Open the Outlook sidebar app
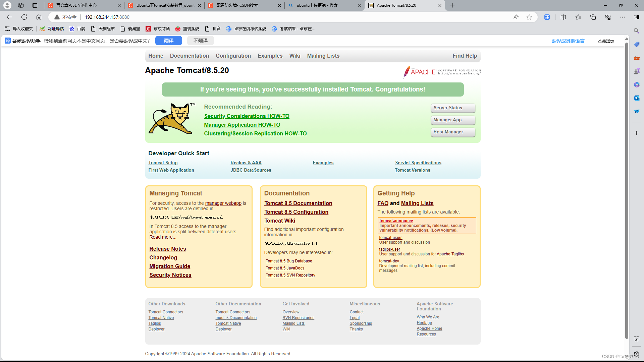 coord(636,98)
